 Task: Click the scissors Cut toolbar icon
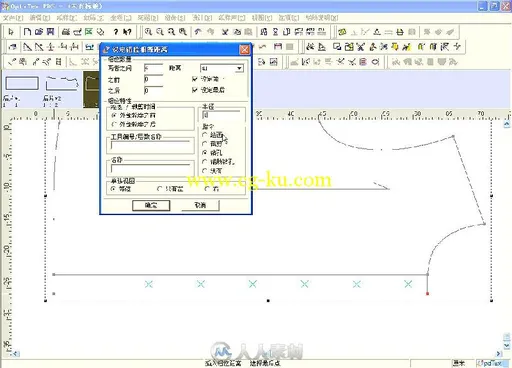[x=225, y=32]
